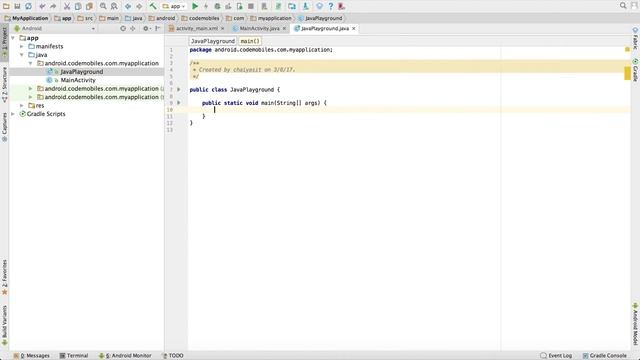The image size is (640, 360).
Task: Open the Messages tool window
Action: (x=31, y=356)
